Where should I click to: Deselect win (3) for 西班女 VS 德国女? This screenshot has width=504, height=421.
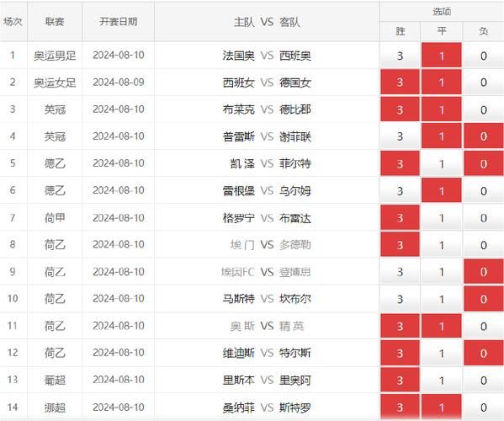point(400,83)
